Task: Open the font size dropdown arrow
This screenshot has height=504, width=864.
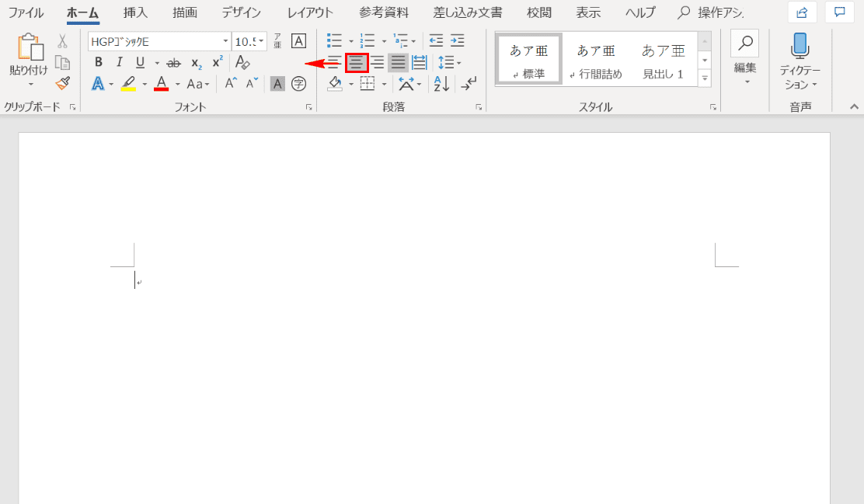Action: click(x=261, y=41)
